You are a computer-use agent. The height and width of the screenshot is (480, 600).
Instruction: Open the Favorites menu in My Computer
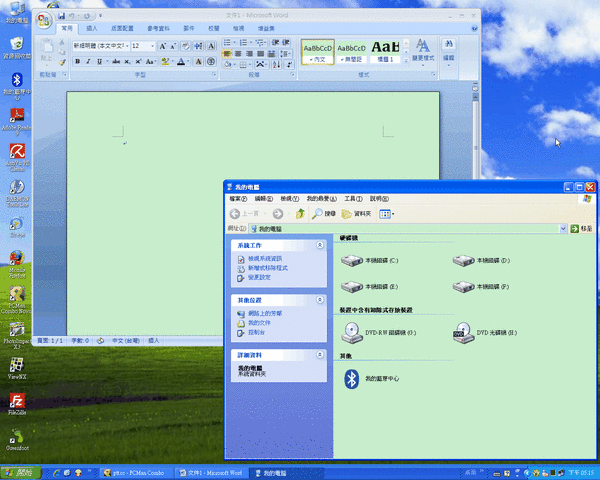point(322,199)
